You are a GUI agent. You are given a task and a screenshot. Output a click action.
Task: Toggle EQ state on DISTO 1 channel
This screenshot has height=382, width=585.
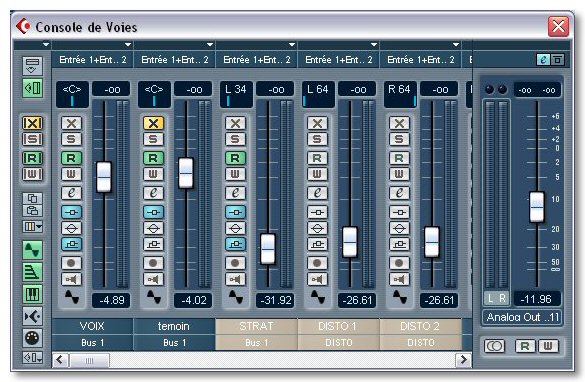(x=317, y=228)
